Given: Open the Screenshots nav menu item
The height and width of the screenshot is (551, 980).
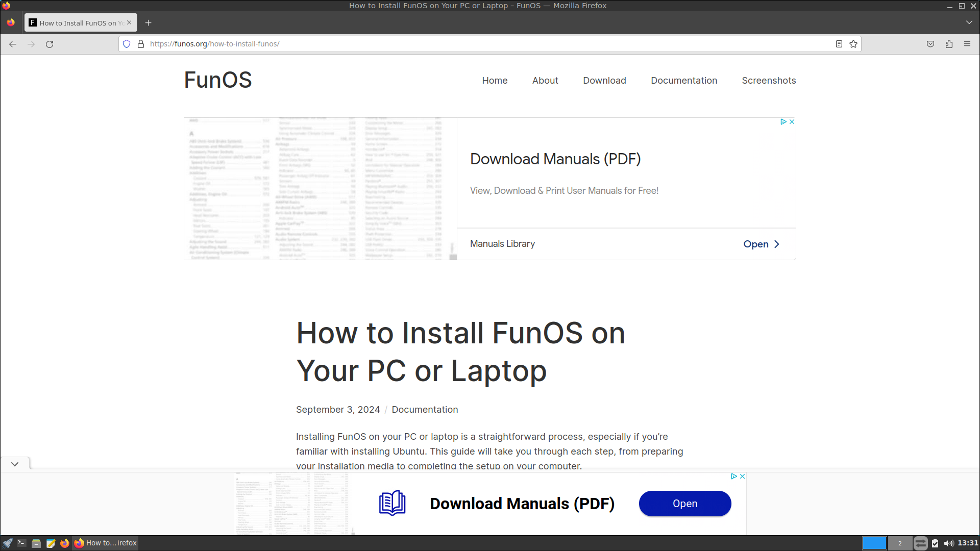Looking at the screenshot, I should (x=769, y=81).
